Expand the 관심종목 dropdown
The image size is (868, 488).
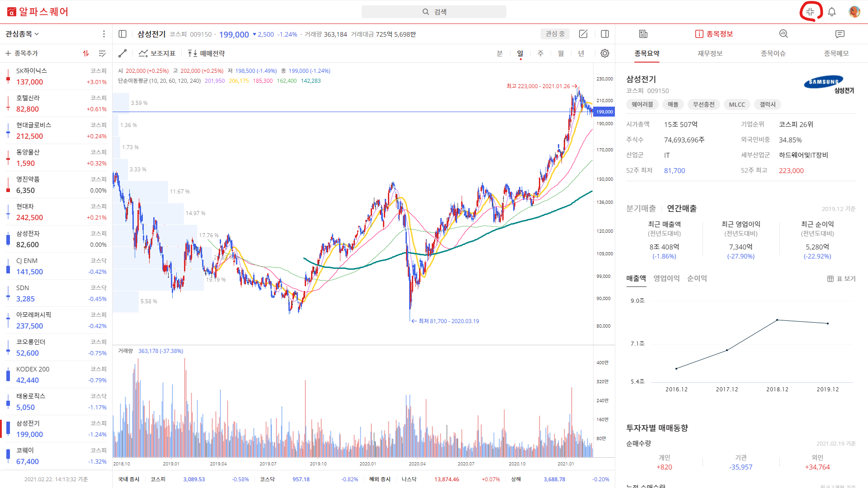[22, 34]
